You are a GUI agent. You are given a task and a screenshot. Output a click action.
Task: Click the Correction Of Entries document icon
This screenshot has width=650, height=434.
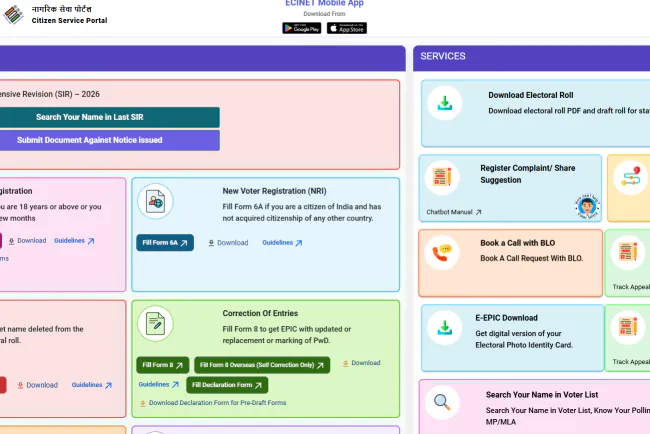155,324
